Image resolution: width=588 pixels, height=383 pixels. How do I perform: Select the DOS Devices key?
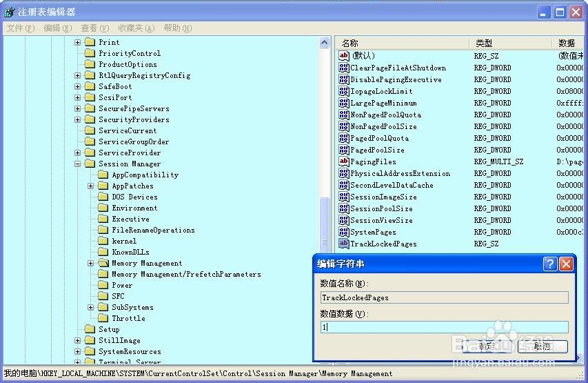(134, 197)
